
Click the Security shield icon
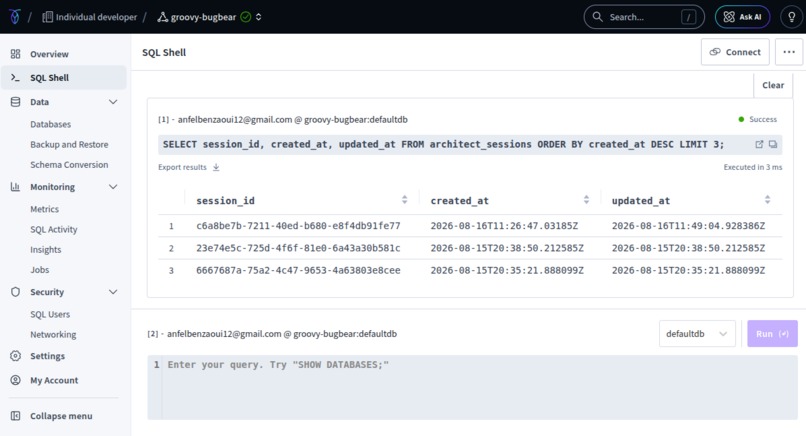click(x=15, y=292)
